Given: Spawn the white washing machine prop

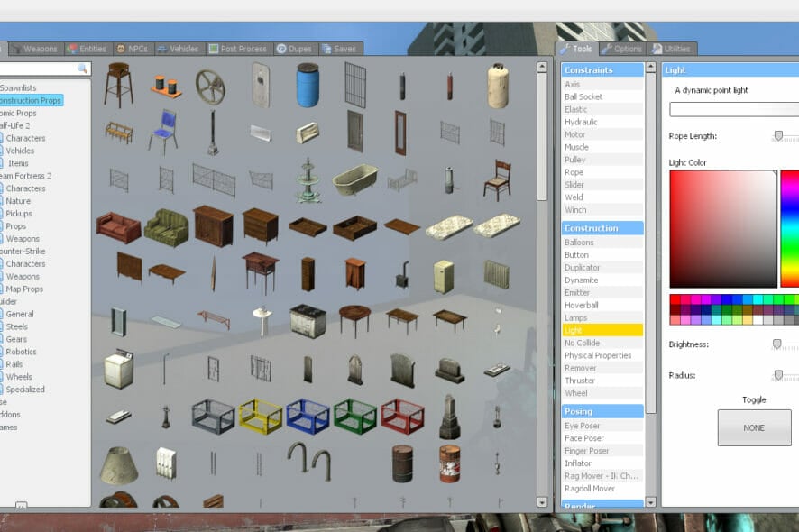Looking at the screenshot, I should [119, 369].
